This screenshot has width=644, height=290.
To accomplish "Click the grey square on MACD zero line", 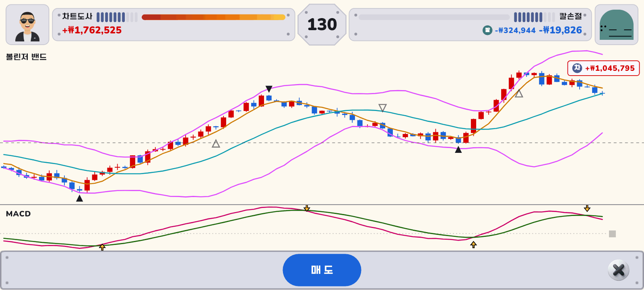I will tap(612, 234).
